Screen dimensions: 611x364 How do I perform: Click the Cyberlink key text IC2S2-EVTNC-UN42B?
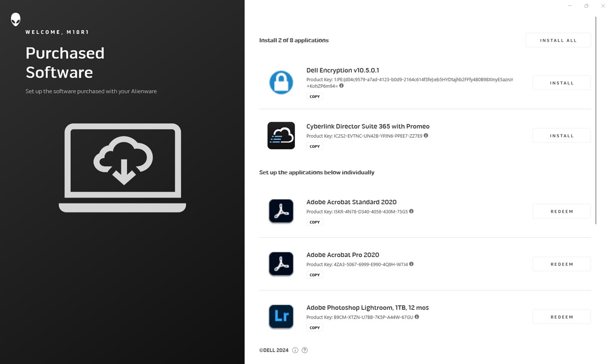(365, 136)
